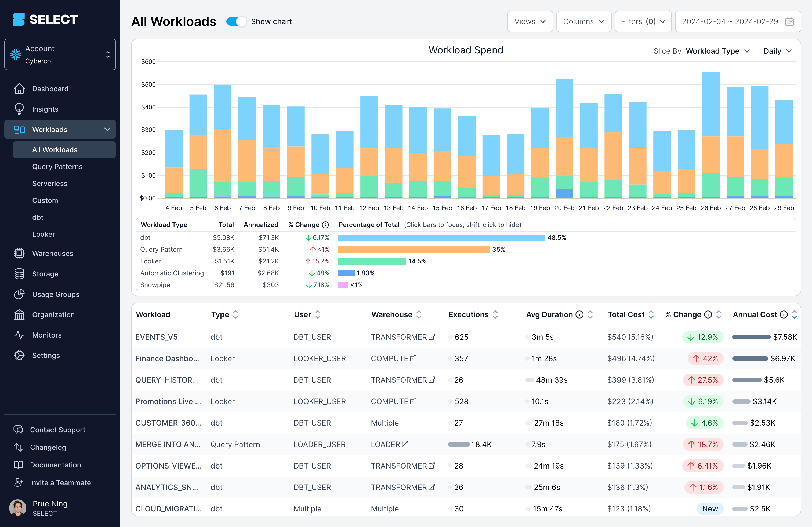Open the Columns selector dropdown
The height and width of the screenshot is (527, 812).
583,21
